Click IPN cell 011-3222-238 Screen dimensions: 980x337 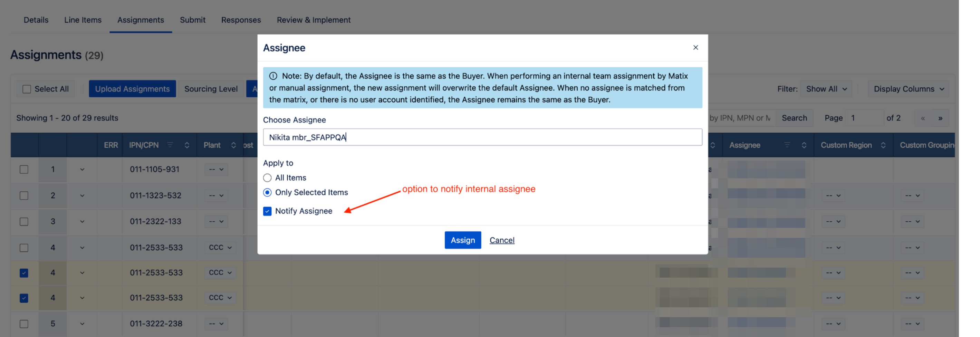click(x=156, y=324)
